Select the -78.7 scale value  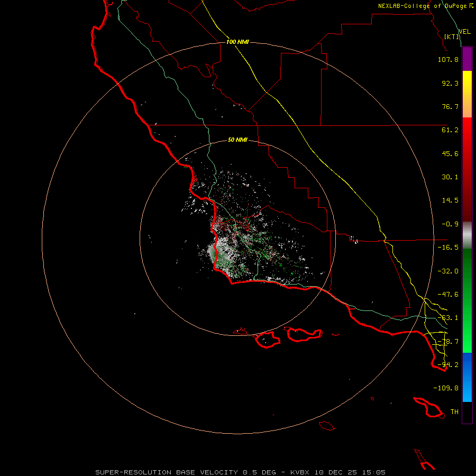click(448, 342)
